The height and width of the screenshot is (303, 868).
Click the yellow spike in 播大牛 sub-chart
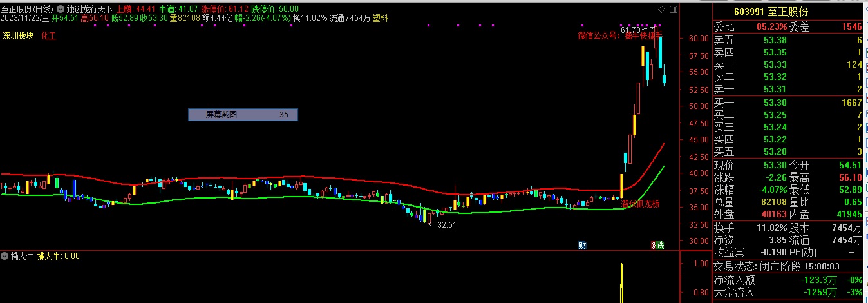pos(621,283)
